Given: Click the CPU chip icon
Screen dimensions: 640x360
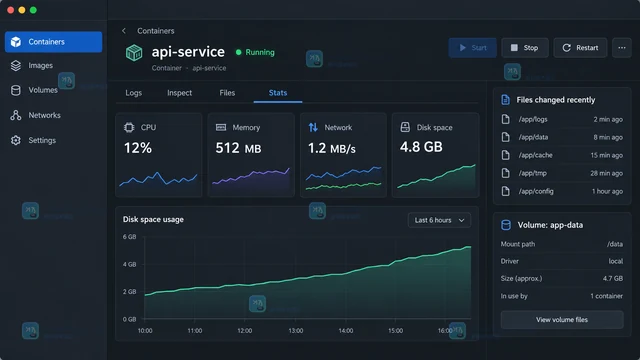Looking at the screenshot, I should [x=129, y=127].
